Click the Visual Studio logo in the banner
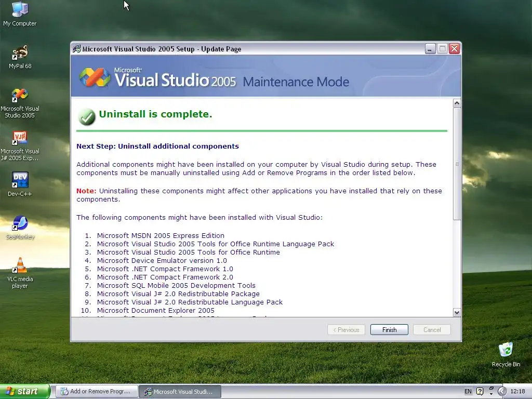This screenshot has width=532, height=399. click(x=95, y=77)
